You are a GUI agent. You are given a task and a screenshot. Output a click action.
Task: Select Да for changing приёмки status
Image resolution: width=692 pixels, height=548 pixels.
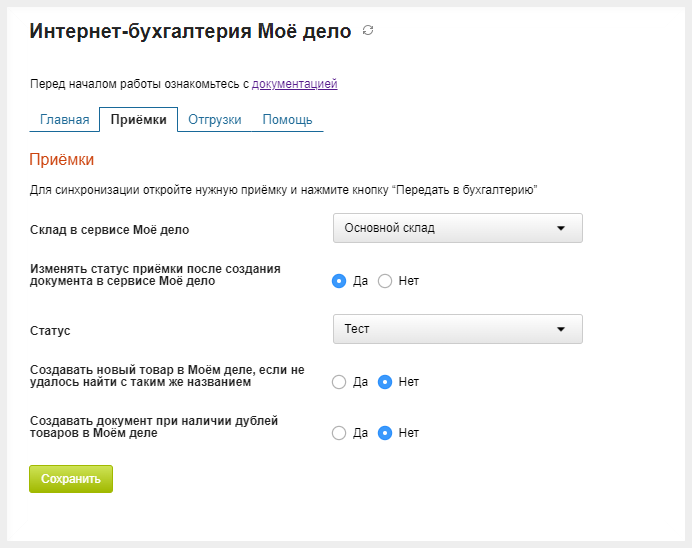point(339,281)
